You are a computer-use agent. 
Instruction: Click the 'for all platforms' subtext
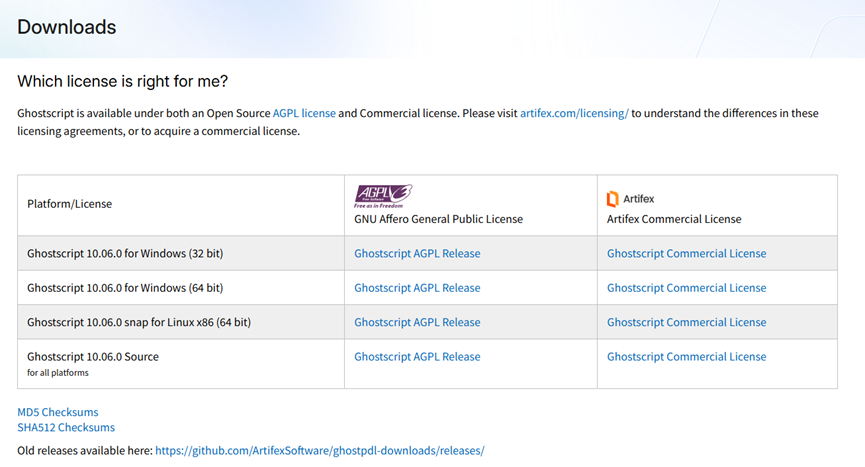[58, 373]
